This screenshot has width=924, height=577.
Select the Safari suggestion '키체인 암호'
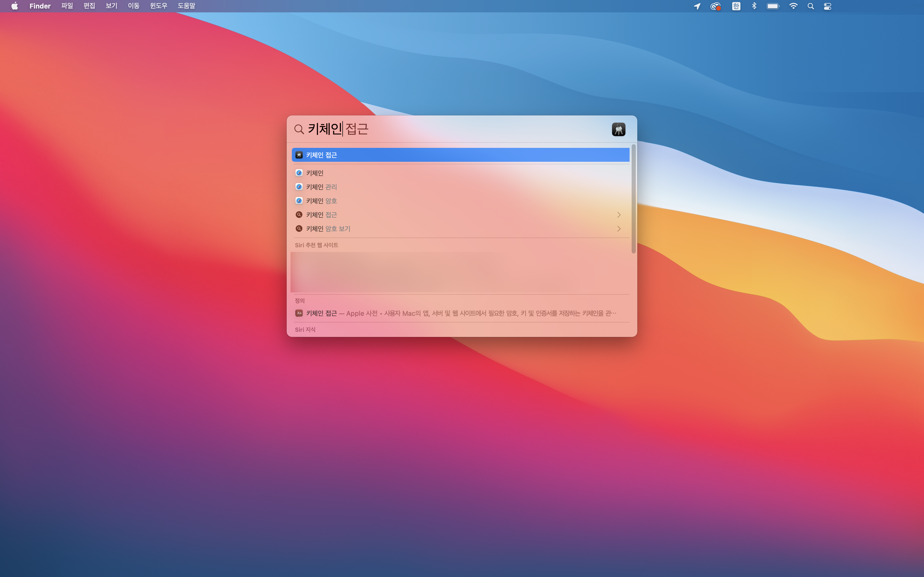(x=321, y=201)
